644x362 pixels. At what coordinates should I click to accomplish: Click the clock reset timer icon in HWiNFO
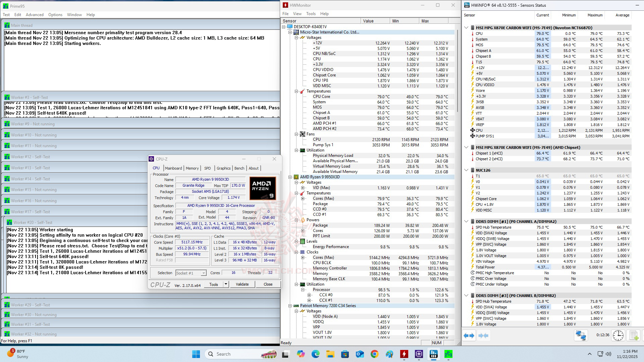(x=618, y=336)
